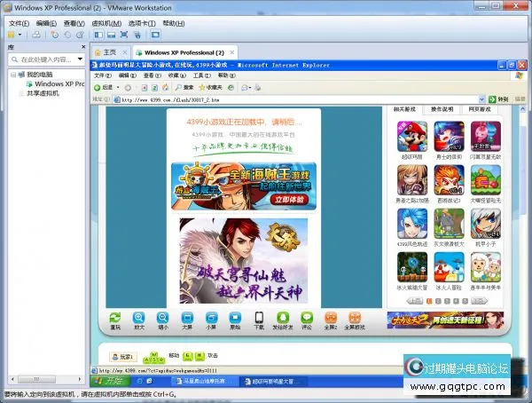This screenshot has height=403, width=532.
Task: Toggle VMware console view icon
Action: (x=155, y=35)
